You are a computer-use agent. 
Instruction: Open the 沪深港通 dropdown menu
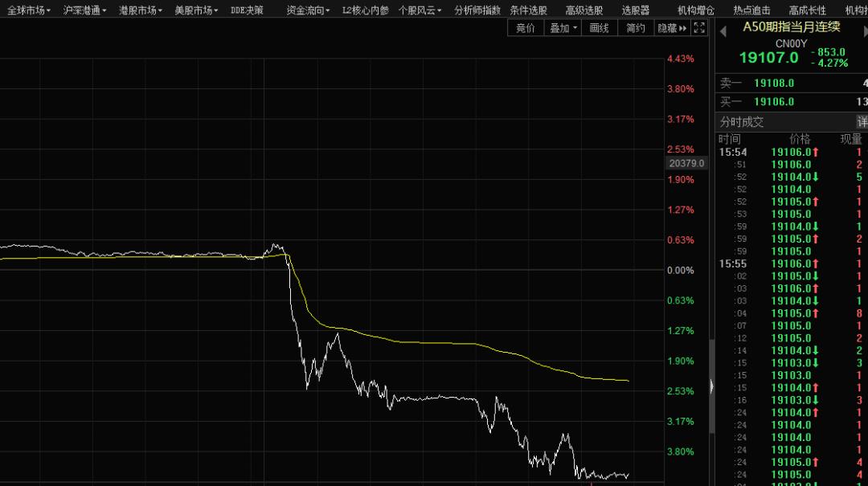pos(84,10)
